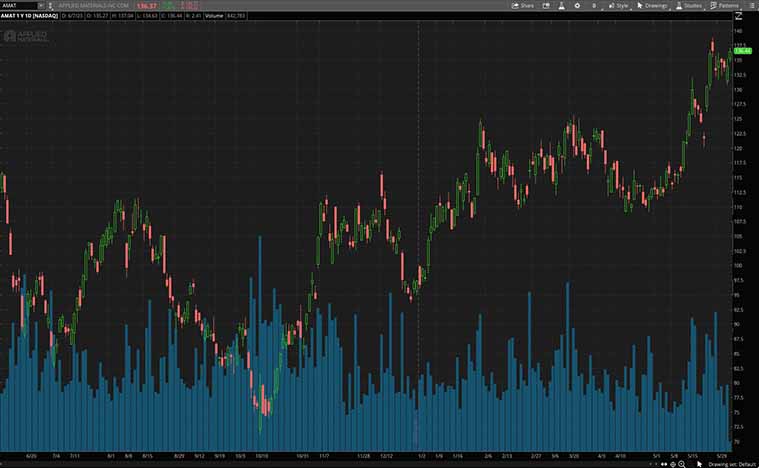Image resolution: width=759 pixels, height=468 pixels.
Task: Open the chart settings gear icon
Action: click(576, 5)
